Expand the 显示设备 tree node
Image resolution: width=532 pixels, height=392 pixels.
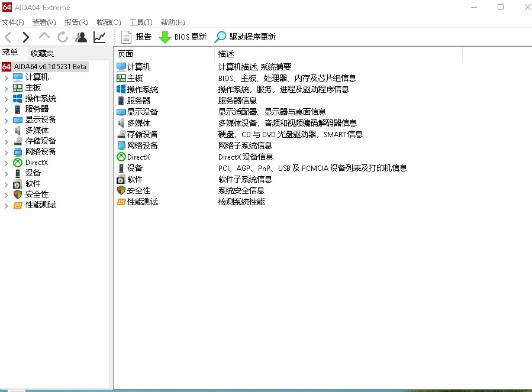click(6, 120)
